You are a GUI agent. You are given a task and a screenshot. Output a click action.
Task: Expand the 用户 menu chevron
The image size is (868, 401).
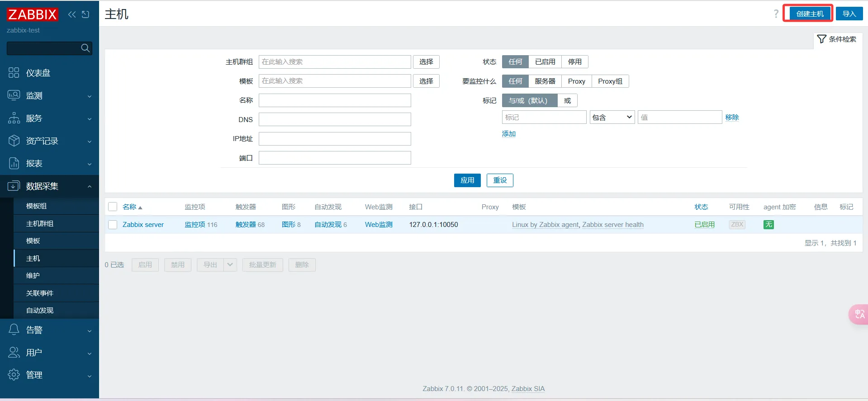[90, 353]
